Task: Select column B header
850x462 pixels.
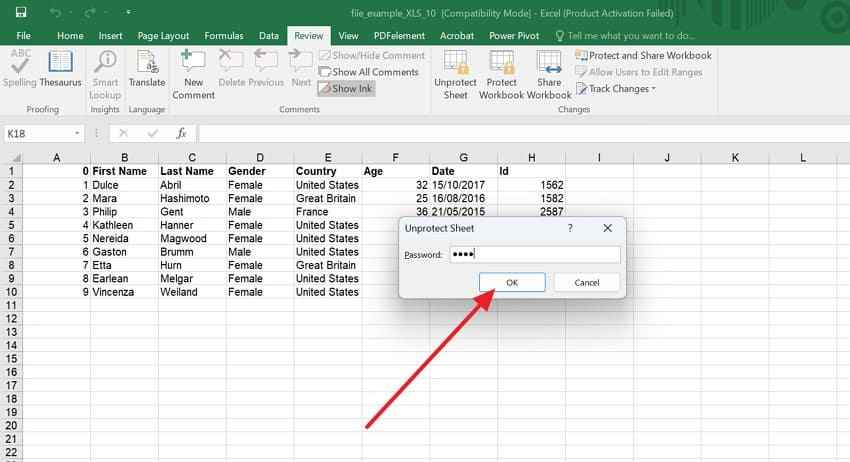Action: coord(124,157)
